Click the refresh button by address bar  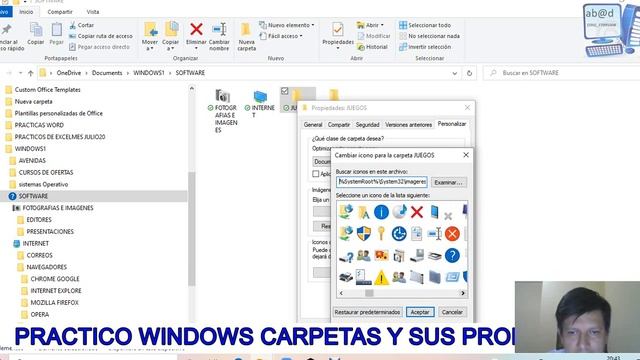click(x=469, y=73)
